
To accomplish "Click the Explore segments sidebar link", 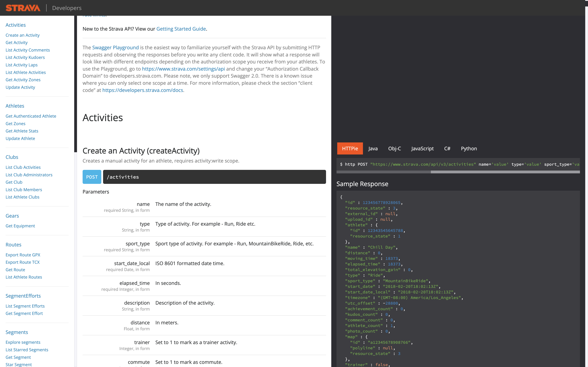I will (x=23, y=342).
